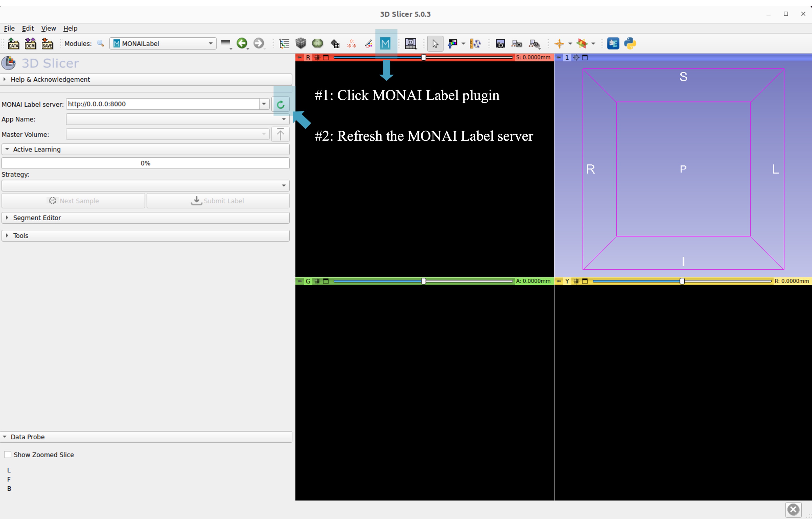Click the error log X button in the status bar
The width and height of the screenshot is (812, 525).
(794, 510)
